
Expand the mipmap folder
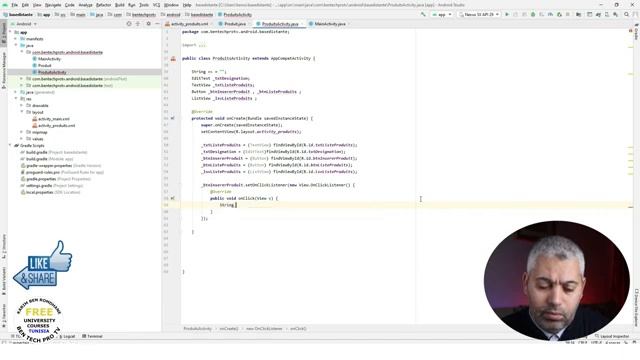tap(22, 132)
